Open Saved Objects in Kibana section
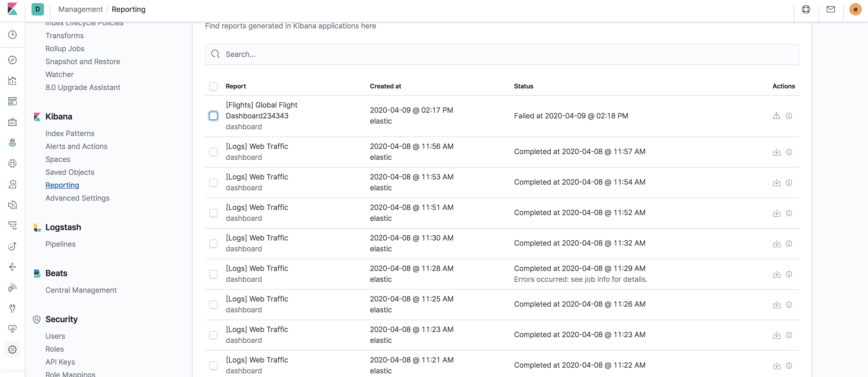 point(70,172)
